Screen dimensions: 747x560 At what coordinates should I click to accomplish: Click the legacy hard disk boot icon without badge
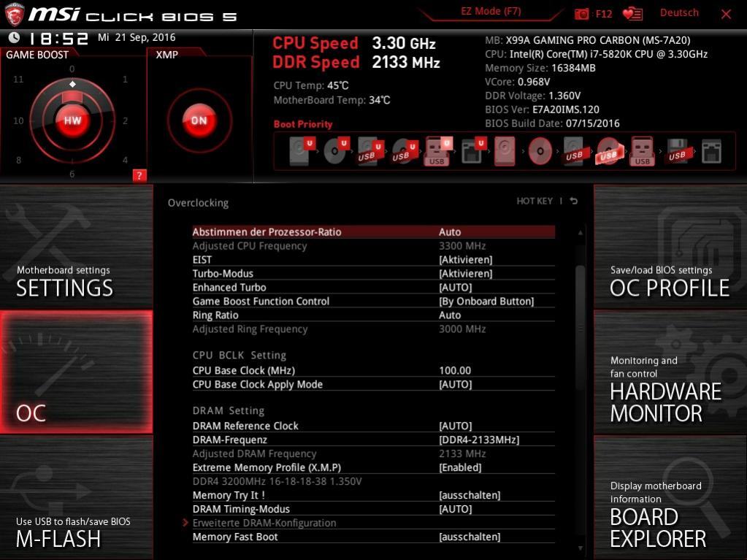505,151
